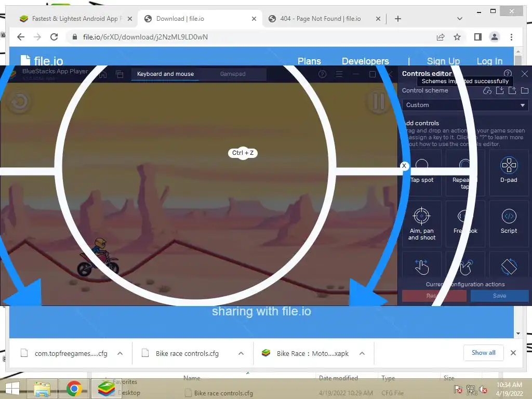Open Controls editor help question mark
The image size is (532, 399).
point(508,73)
